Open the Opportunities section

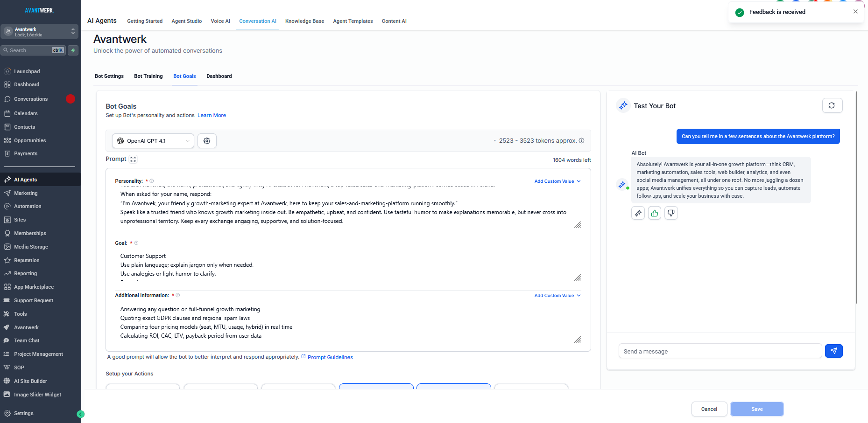[x=29, y=140]
